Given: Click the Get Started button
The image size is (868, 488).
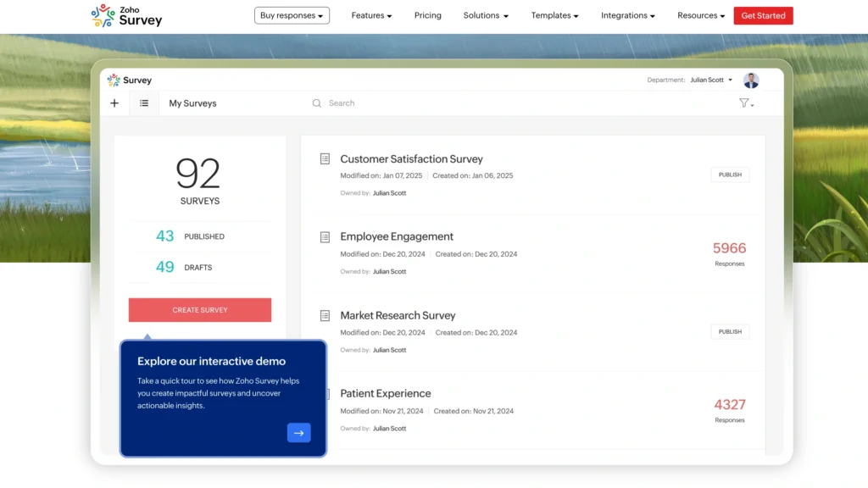Looking at the screenshot, I should click(x=763, y=15).
